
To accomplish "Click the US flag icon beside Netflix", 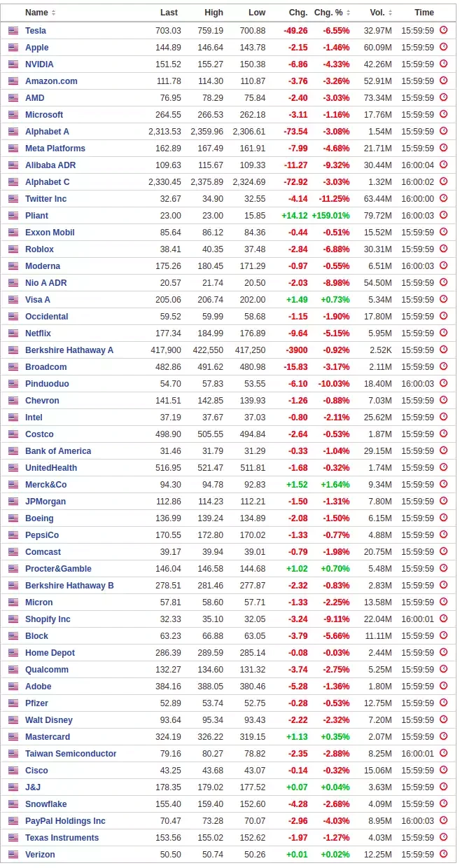I will [13, 333].
